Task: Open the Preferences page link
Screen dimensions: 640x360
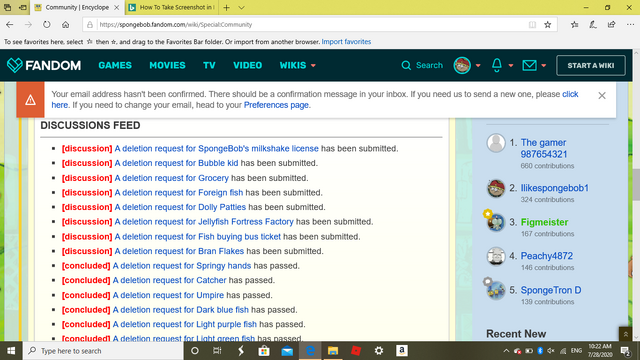Action: pyautogui.click(x=276, y=105)
